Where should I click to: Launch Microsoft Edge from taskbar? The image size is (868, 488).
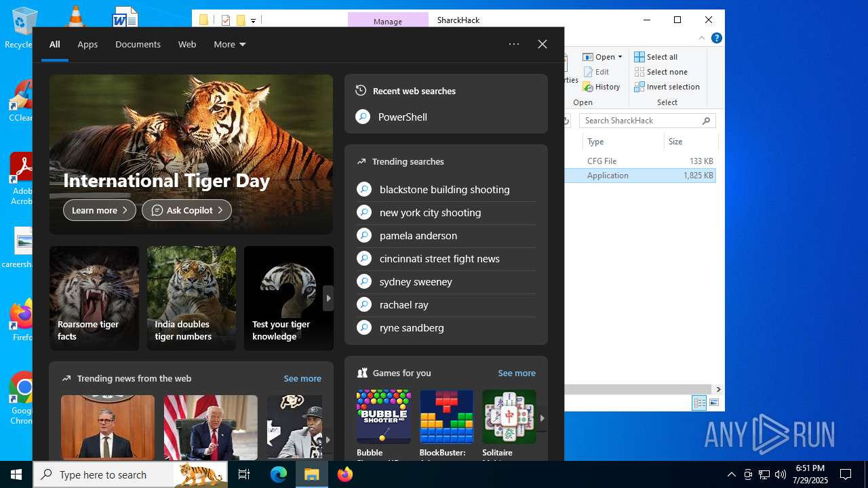tap(279, 474)
